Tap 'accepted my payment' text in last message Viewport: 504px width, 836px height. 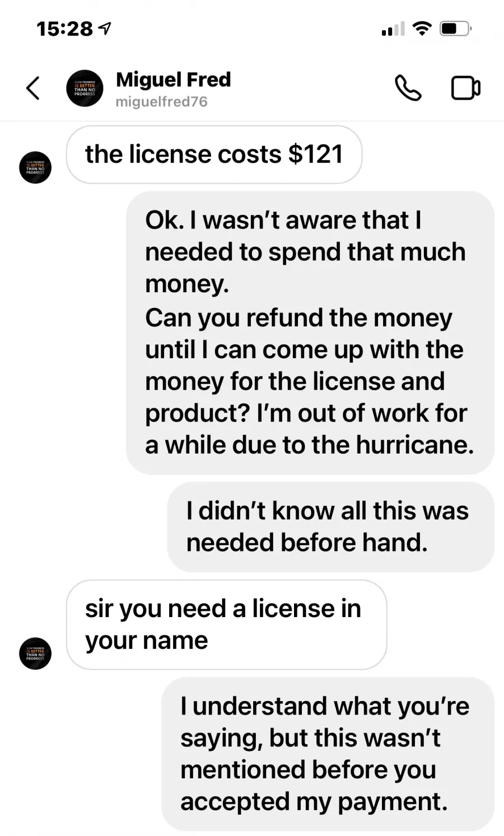click(314, 802)
